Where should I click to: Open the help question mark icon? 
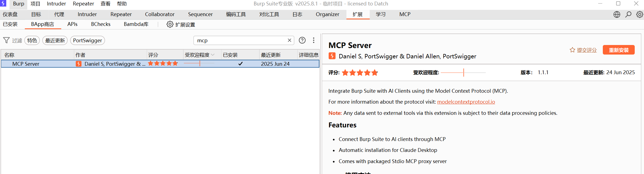[x=302, y=40]
